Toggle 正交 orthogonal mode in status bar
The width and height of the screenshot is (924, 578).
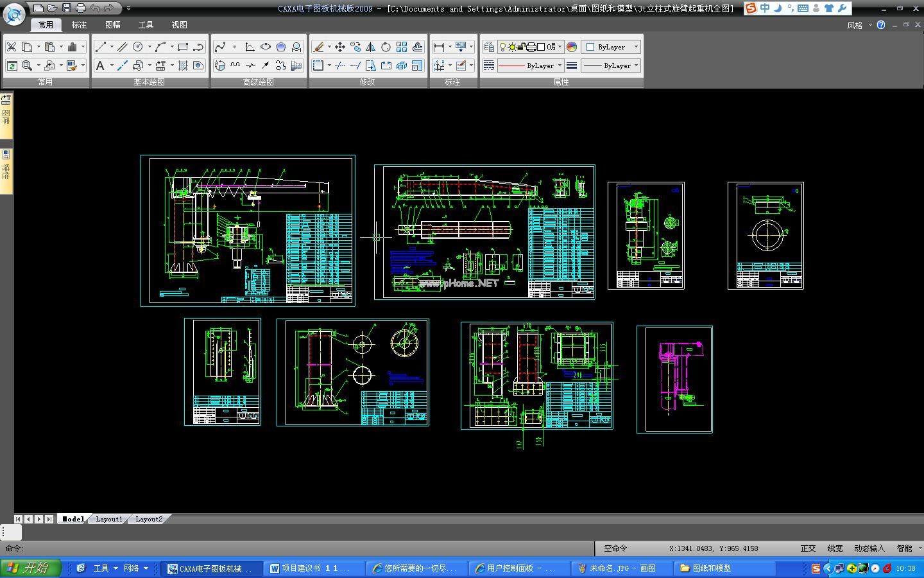tap(808, 548)
